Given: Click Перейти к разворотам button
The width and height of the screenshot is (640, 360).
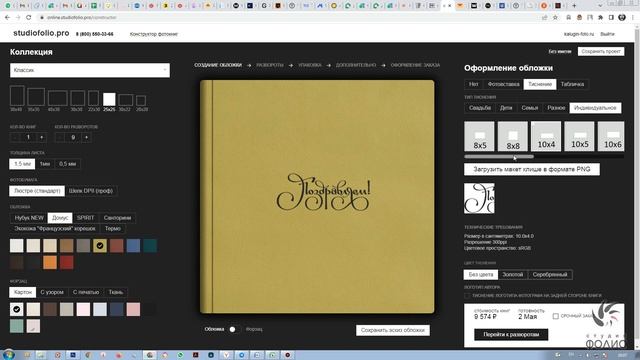Looking at the screenshot, I should click(511, 334).
